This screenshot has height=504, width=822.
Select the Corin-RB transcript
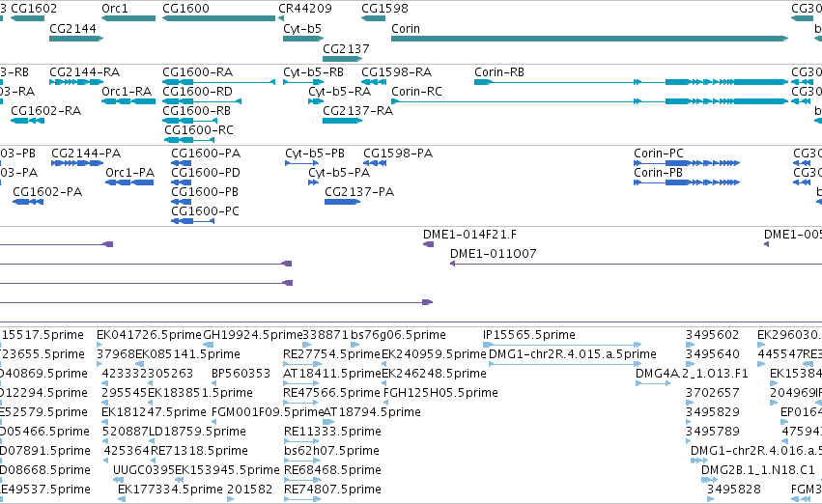coord(631,82)
